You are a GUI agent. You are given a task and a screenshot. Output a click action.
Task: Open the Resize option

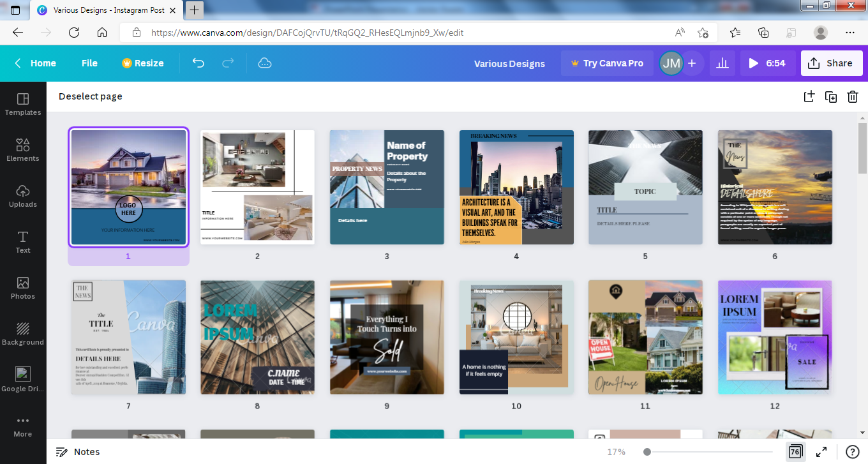click(x=143, y=63)
